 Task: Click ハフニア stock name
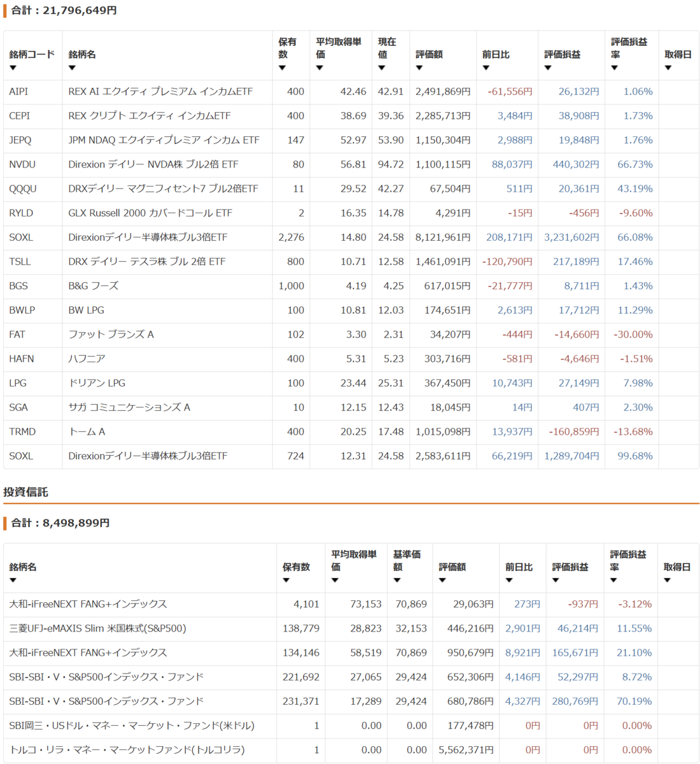(87, 358)
